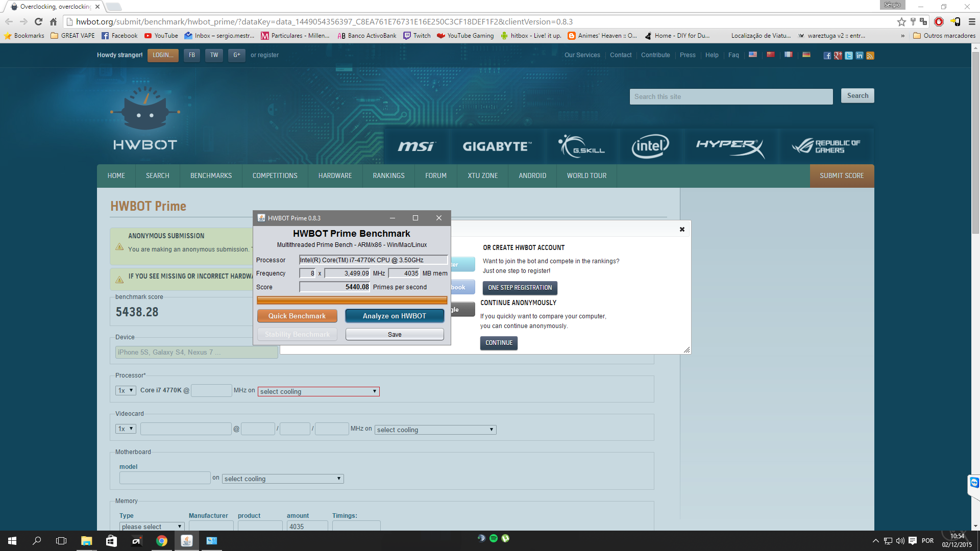Open the Republic of Gamers logo

(826, 146)
